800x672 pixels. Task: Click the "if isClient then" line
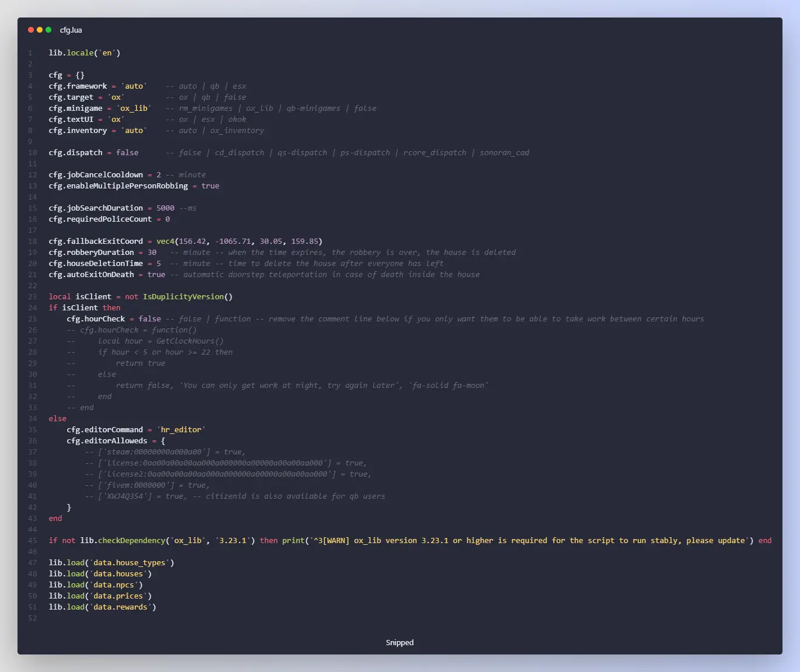coord(85,307)
